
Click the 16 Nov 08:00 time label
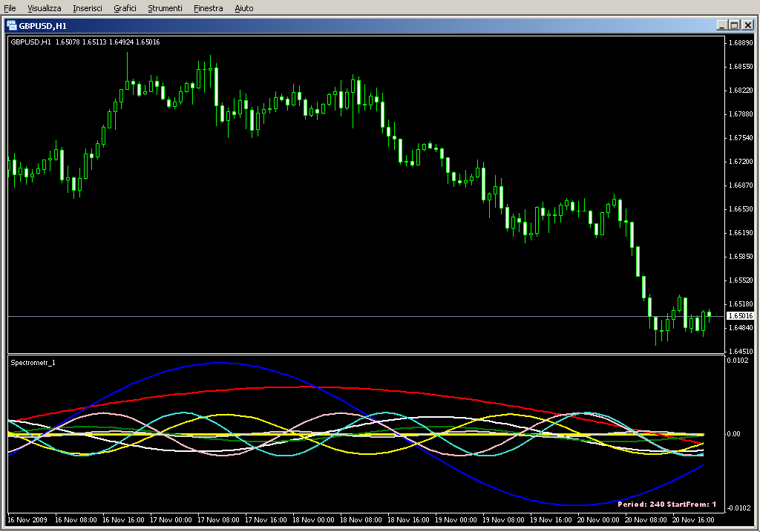(76, 519)
